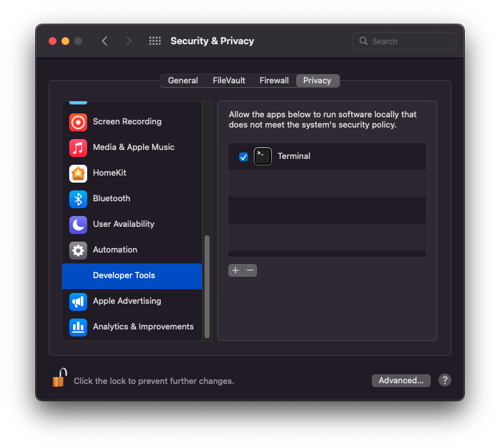
Task: Select the Privacy tab
Action: pyautogui.click(x=317, y=80)
